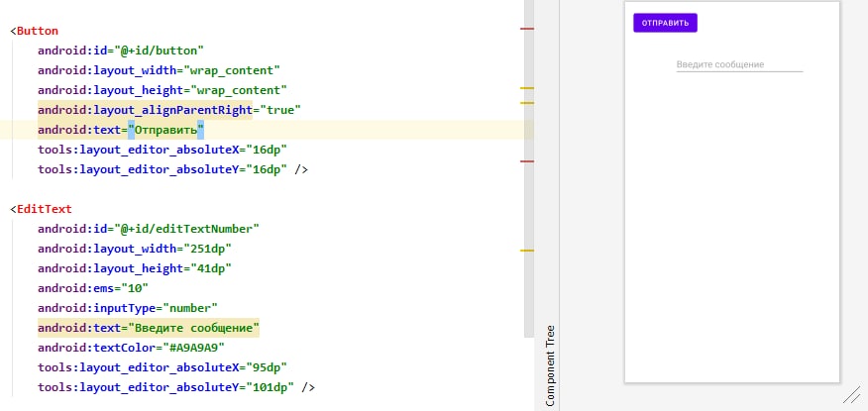Click the layout_height="41dp" line
Viewport: 868px width, 411px height.
[135, 268]
